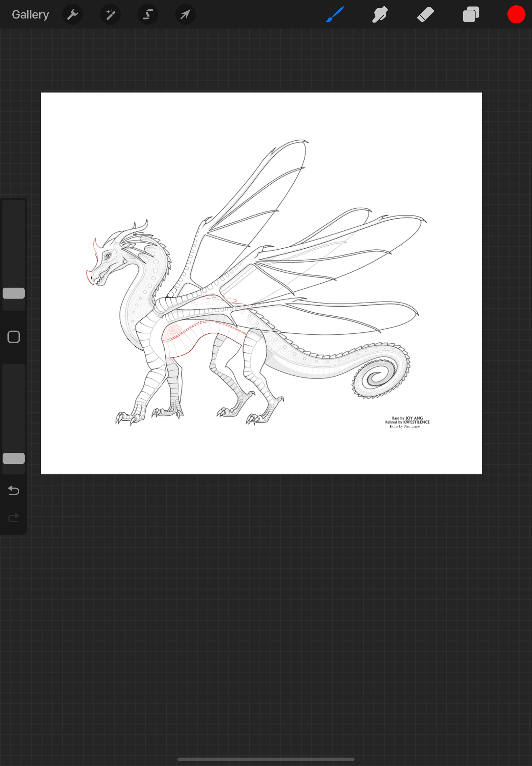532x766 pixels.
Task: Activate the Transform arrow tool
Action: [x=185, y=14]
